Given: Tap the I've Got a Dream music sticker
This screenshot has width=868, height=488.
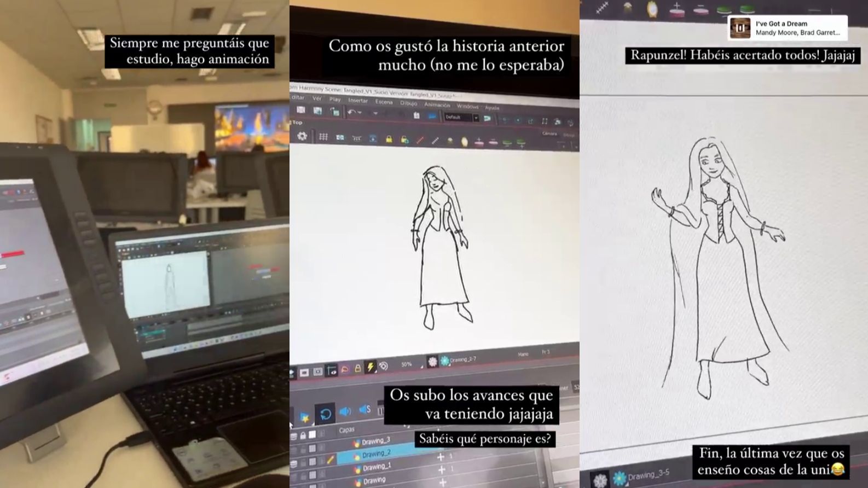Looking at the screenshot, I should [788, 28].
